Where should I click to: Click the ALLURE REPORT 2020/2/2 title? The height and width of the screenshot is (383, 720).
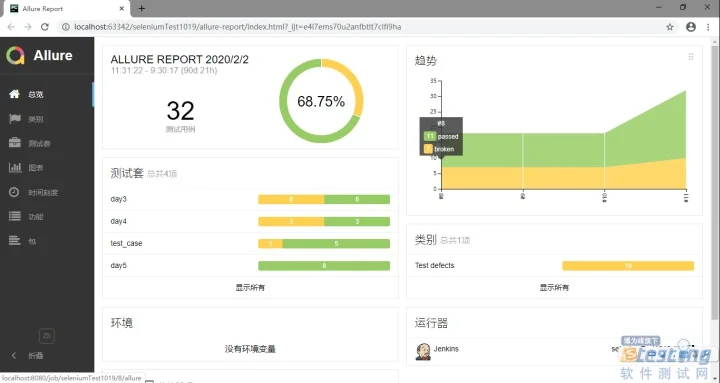click(x=180, y=59)
